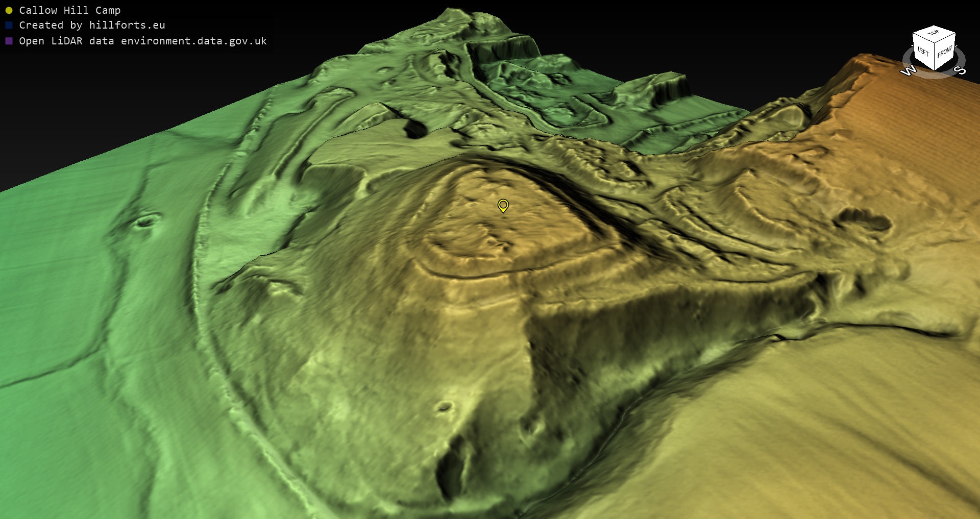Select the FRONT face of the view cube
The height and width of the screenshot is (519, 980).
tap(945, 52)
